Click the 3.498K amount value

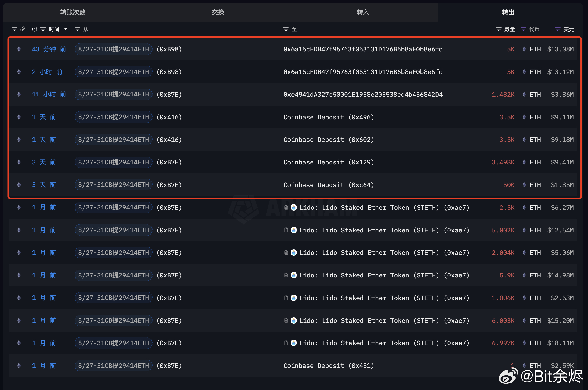tap(503, 162)
